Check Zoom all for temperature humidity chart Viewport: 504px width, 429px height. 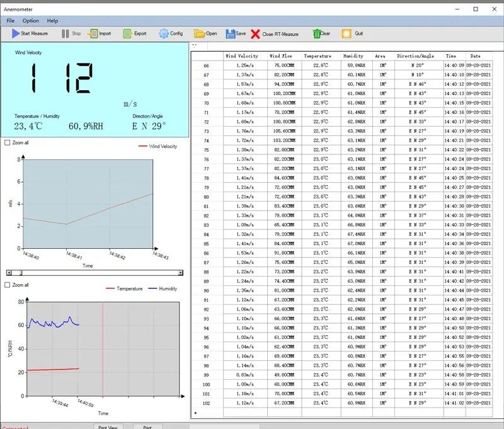point(8,285)
